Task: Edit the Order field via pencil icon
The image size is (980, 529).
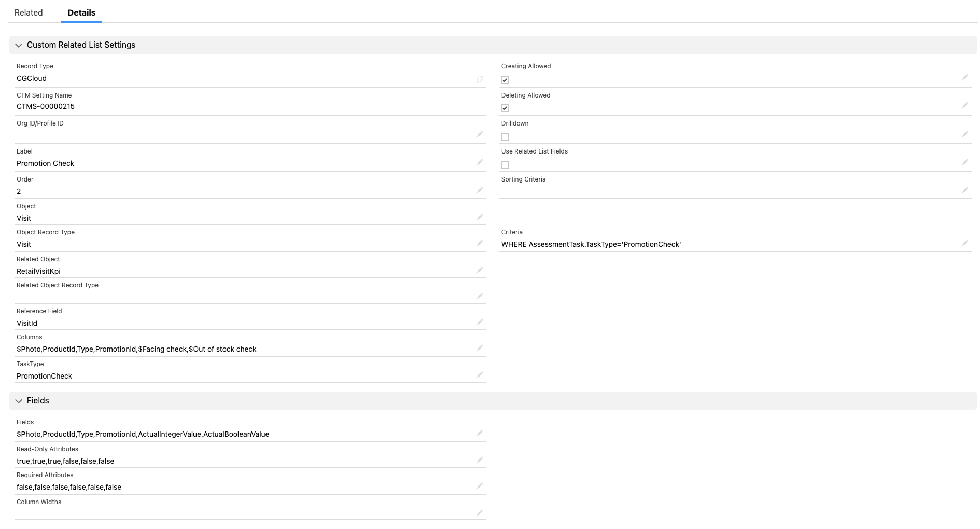Action: click(x=480, y=191)
